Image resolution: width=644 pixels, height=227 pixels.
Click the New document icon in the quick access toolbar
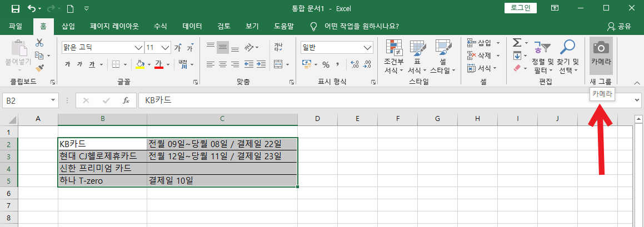[70, 8]
